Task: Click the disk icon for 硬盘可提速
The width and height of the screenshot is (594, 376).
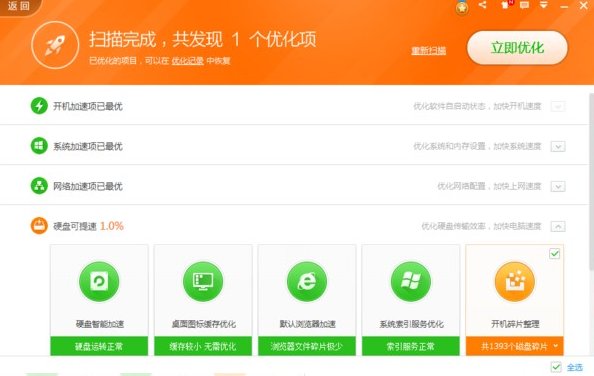Action: (x=39, y=226)
